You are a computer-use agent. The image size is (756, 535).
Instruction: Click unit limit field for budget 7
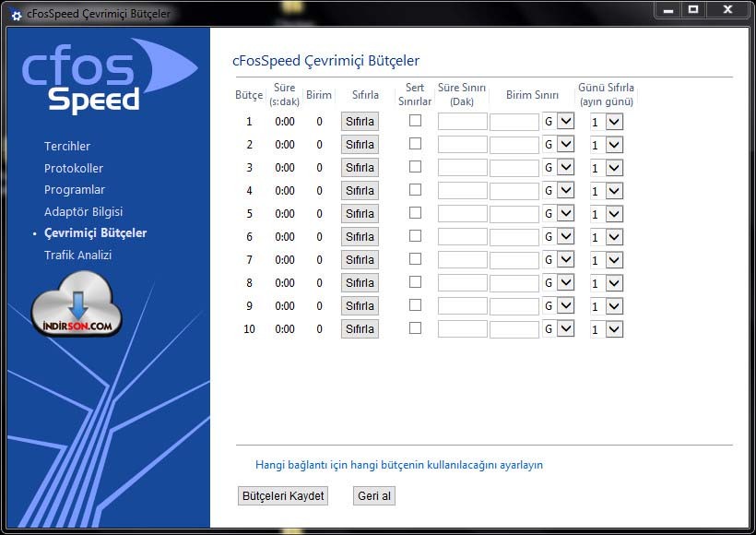tap(514, 260)
